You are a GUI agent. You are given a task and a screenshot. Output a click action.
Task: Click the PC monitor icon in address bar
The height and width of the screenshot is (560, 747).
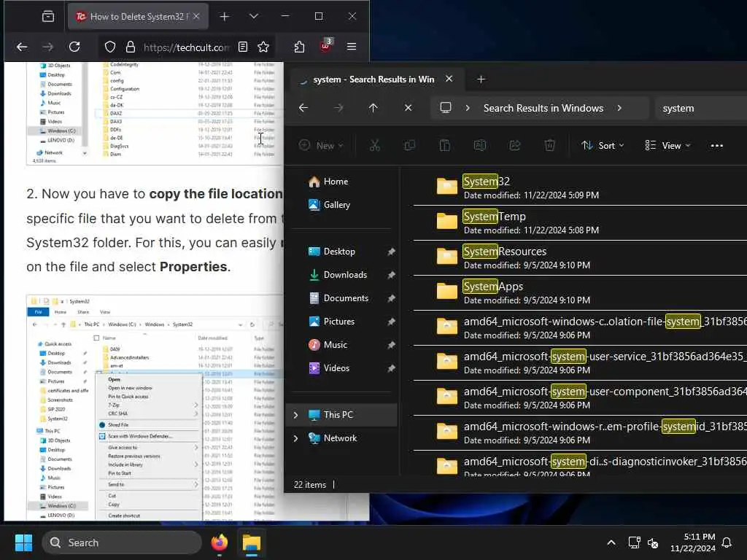coord(446,108)
